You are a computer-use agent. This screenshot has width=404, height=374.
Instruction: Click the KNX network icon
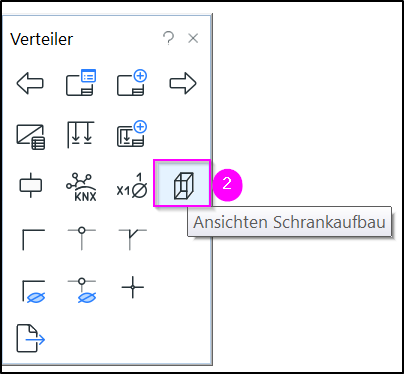pyautogui.click(x=81, y=187)
